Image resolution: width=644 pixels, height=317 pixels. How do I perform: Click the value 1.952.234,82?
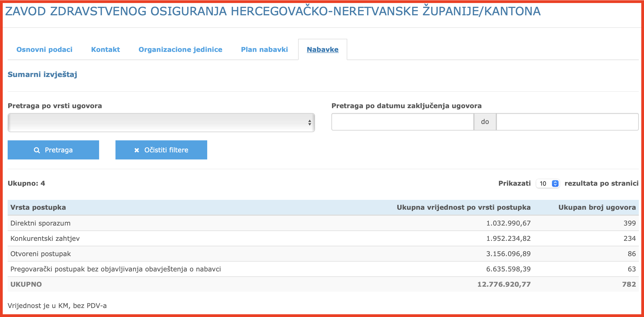pyautogui.click(x=508, y=239)
